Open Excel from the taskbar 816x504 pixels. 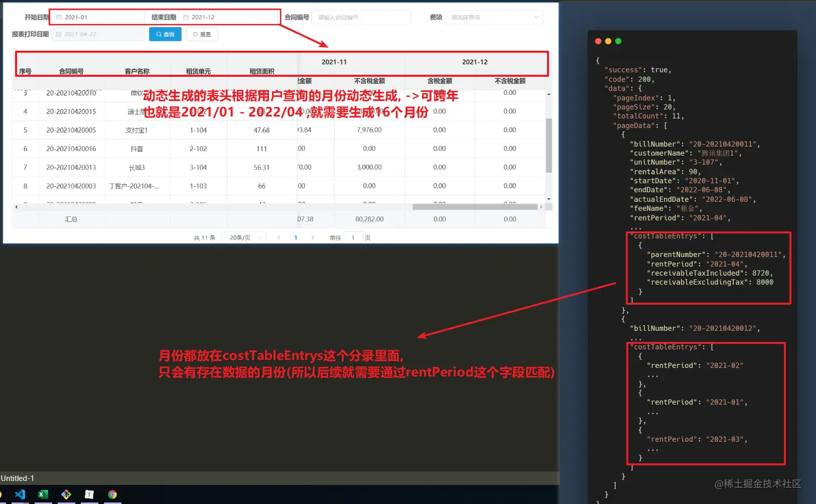[43, 494]
